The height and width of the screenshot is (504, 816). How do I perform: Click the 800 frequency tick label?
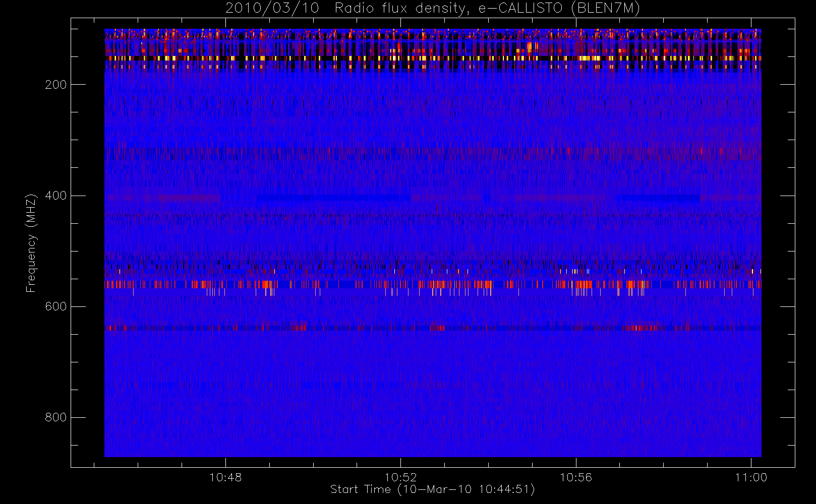55,417
